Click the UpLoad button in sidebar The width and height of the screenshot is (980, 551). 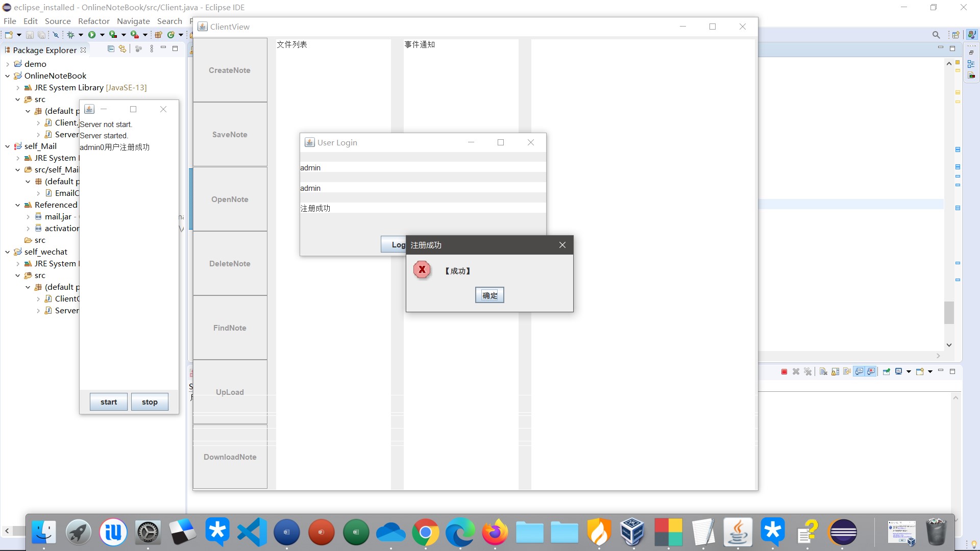[230, 391]
